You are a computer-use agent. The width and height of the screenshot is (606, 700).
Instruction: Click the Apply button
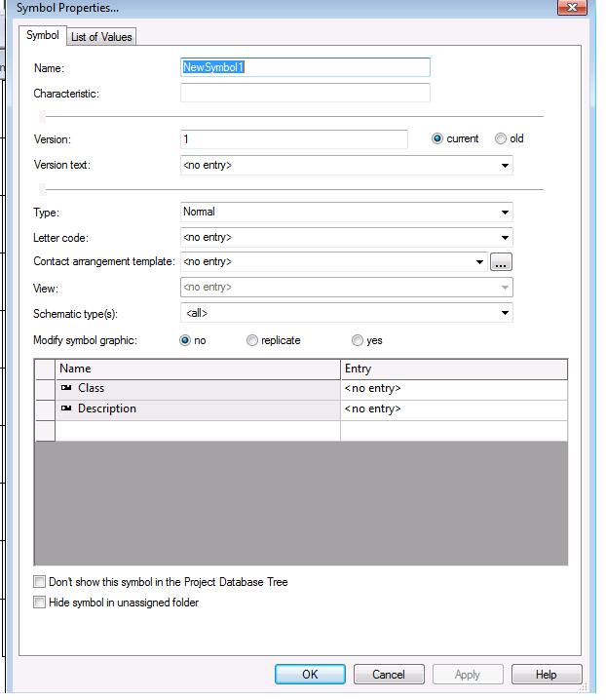click(468, 674)
